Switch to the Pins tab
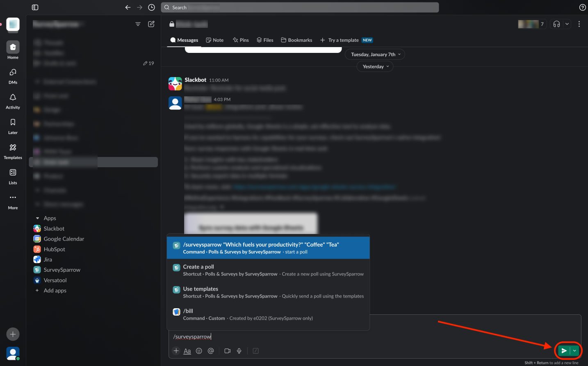 241,40
